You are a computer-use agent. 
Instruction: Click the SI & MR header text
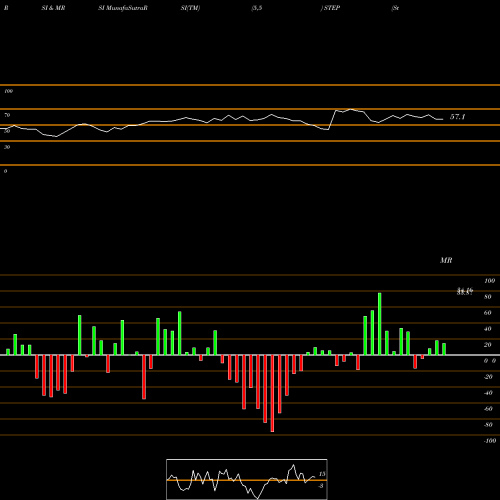click(x=53, y=8)
